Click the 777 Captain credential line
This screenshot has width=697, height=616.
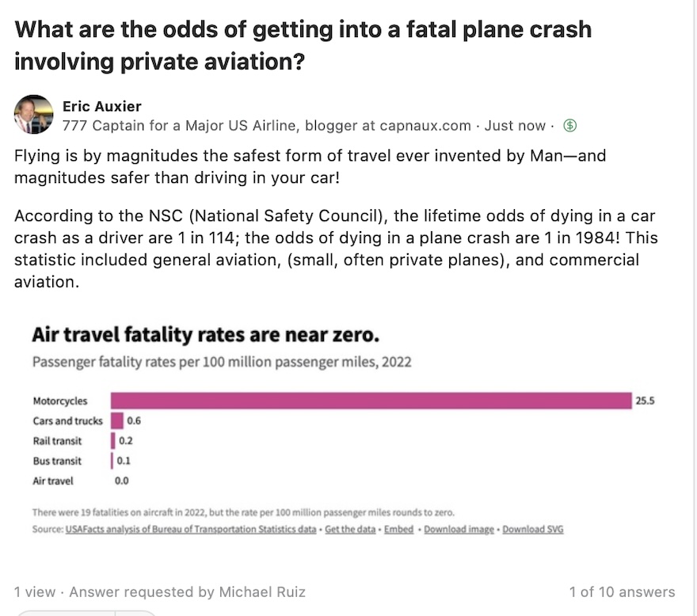[x=266, y=126]
